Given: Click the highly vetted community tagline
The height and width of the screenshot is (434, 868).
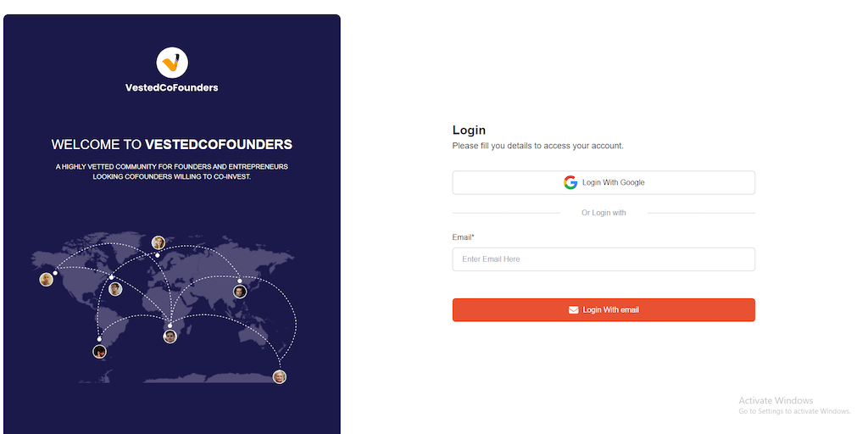Looking at the screenshot, I should coord(172,172).
